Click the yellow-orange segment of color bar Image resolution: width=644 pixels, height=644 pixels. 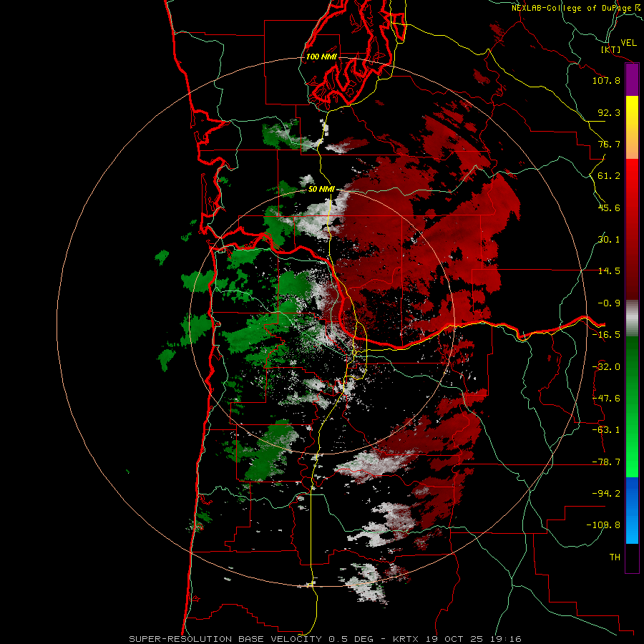(x=632, y=127)
